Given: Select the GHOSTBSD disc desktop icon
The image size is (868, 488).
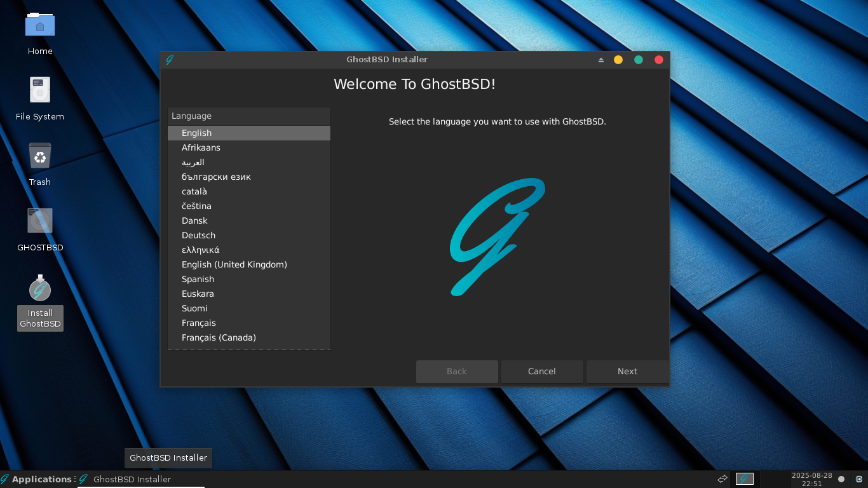Looking at the screenshot, I should [40, 221].
